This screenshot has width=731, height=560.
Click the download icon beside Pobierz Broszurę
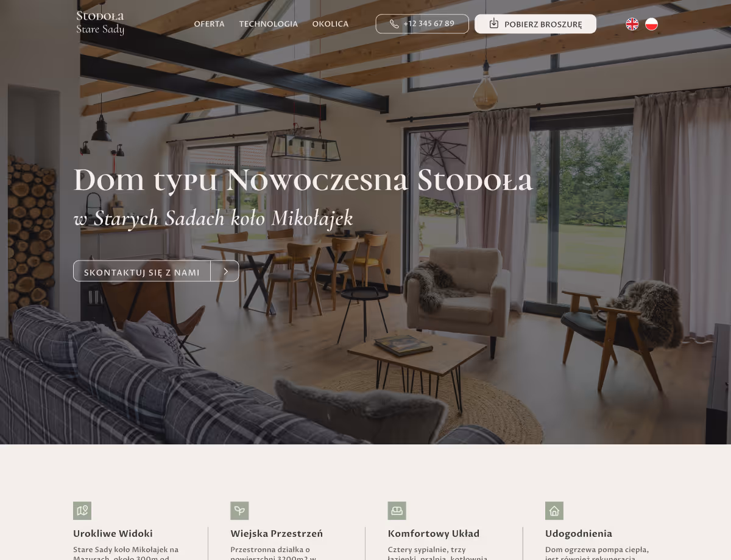(x=494, y=24)
